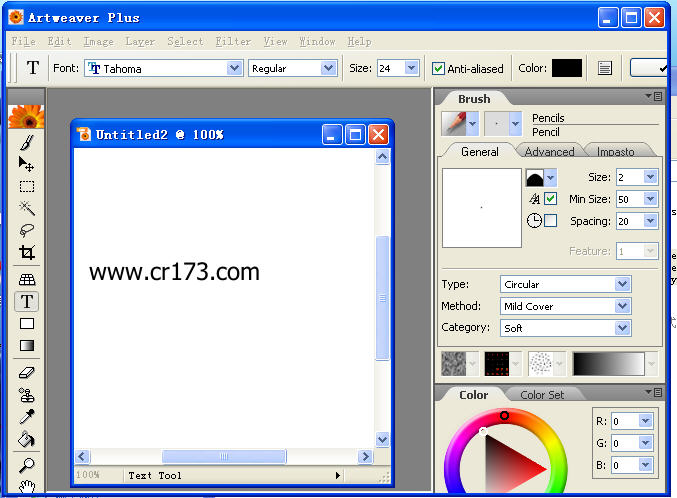Switch to the Advanced brush tab
The height and width of the screenshot is (498, 677).
click(549, 152)
